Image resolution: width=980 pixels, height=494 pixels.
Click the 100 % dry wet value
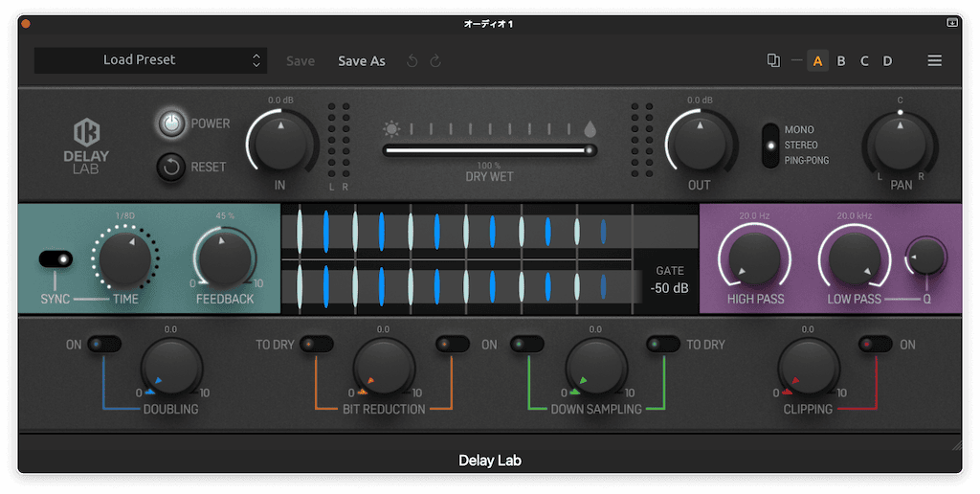tap(489, 166)
